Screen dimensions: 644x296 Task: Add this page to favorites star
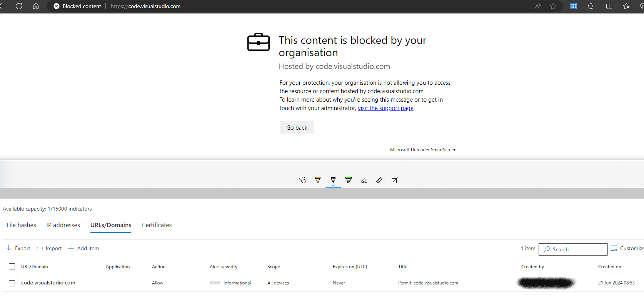(553, 6)
